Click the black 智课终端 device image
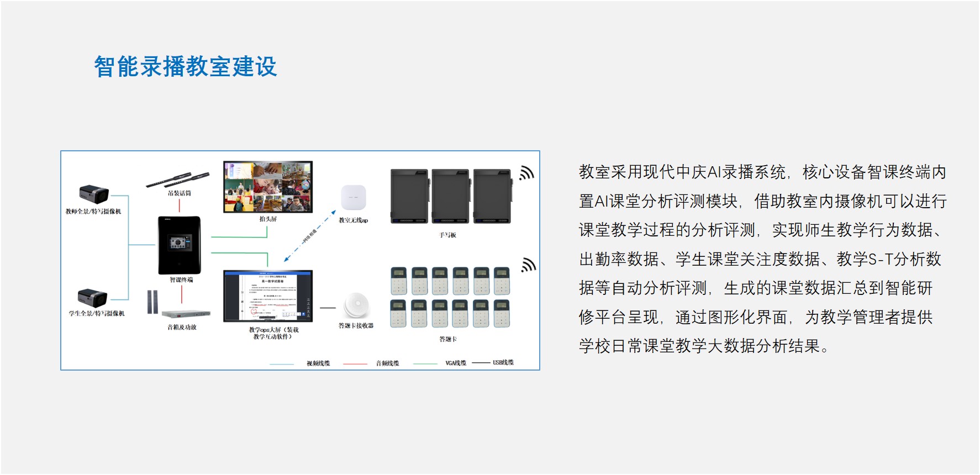This screenshot has height=475, width=980. click(180, 245)
